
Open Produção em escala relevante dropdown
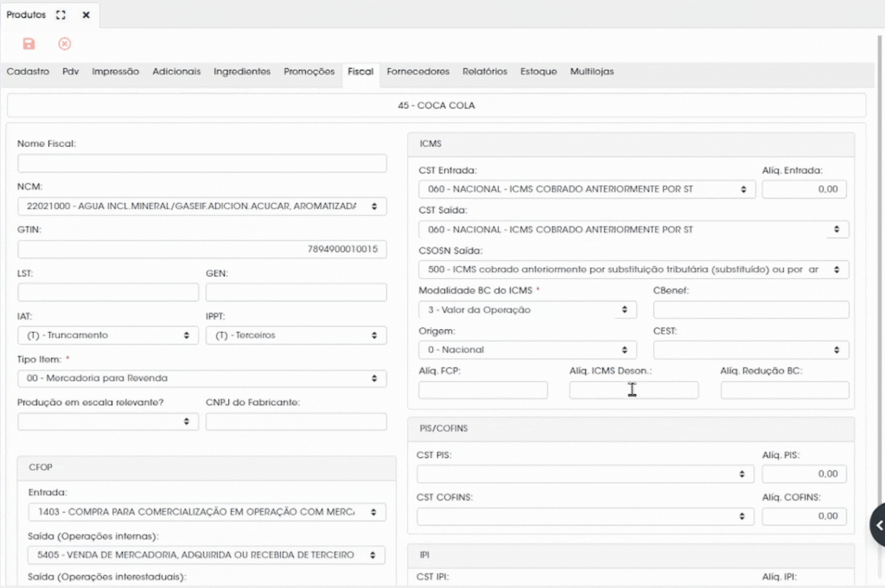click(108, 422)
